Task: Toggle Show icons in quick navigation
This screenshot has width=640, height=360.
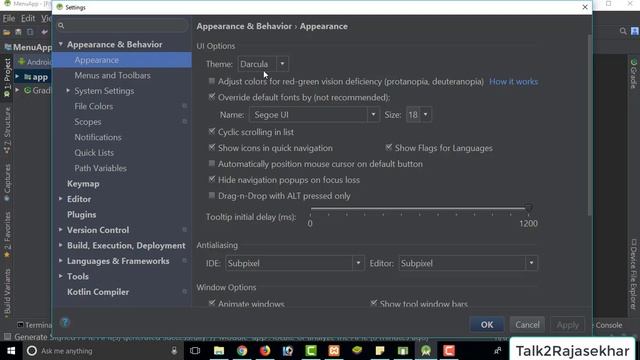Action: 211,147
